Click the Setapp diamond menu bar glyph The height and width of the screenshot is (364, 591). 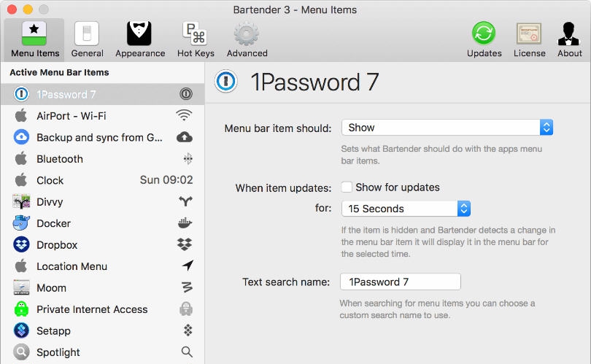(188, 330)
